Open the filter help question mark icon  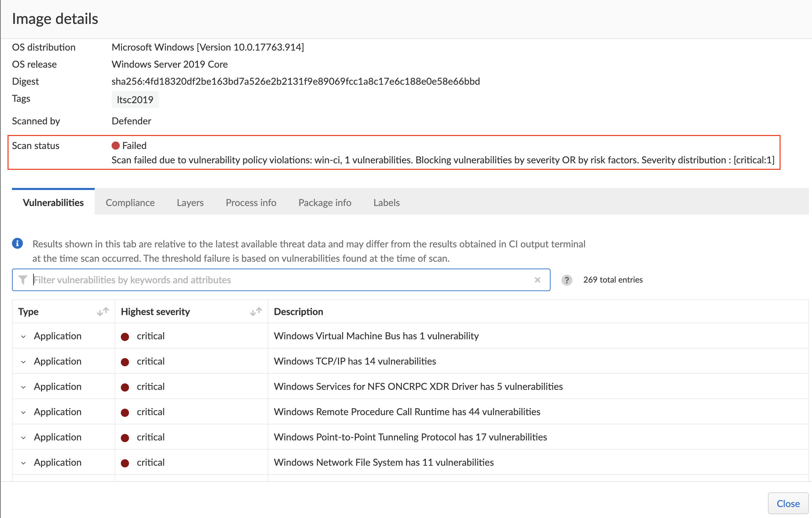click(x=567, y=280)
